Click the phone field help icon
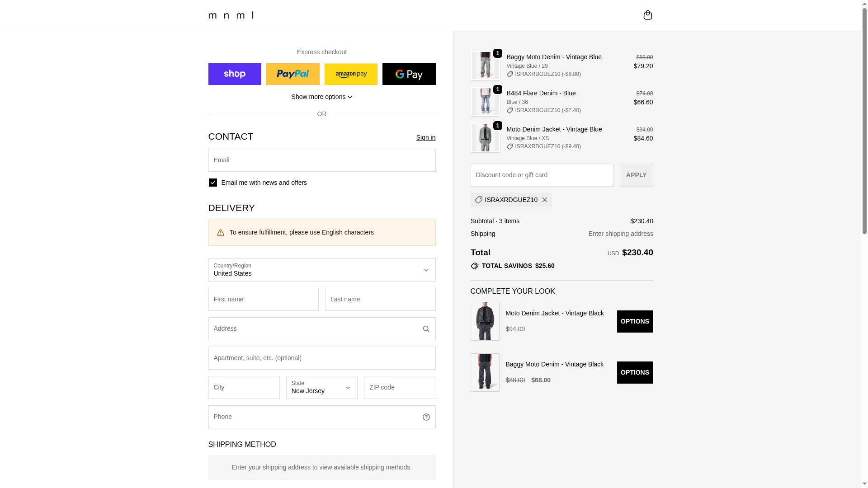The width and height of the screenshot is (868, 488). tap(426, 417)
